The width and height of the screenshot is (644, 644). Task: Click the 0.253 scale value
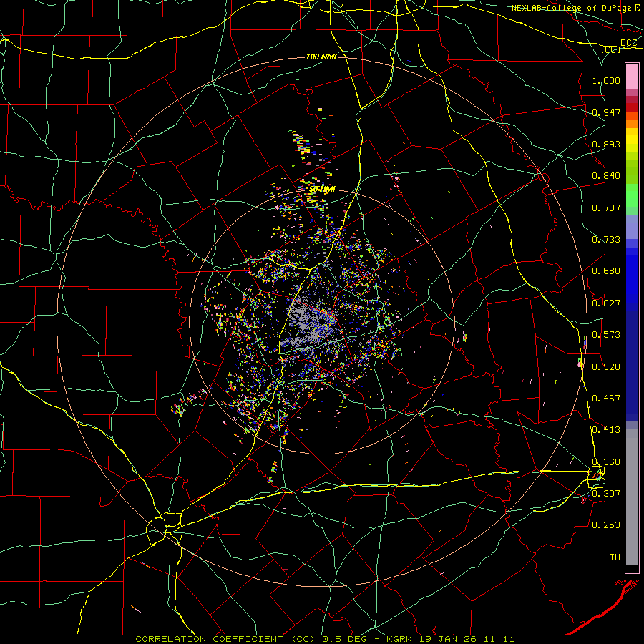point(606,525)
